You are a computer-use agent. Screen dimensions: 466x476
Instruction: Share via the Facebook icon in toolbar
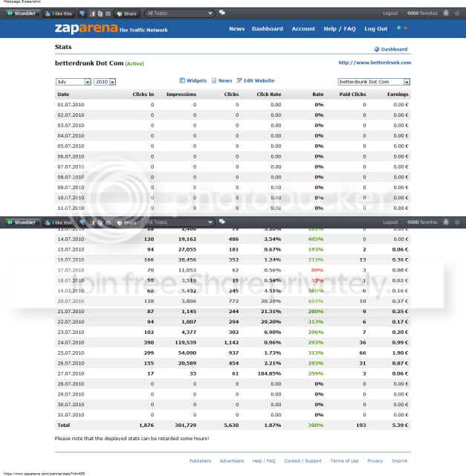pyautogui.click(x=93, y=13)
